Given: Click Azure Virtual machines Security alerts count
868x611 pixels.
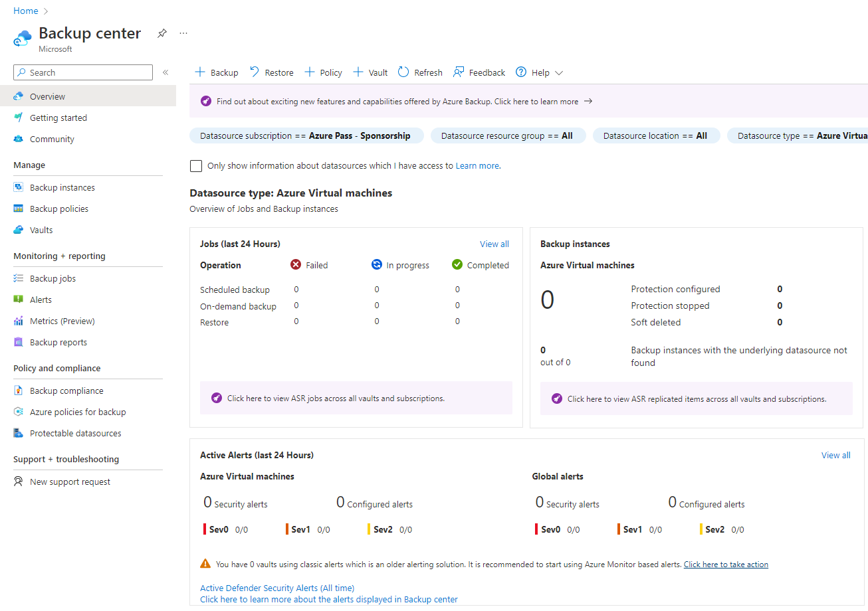Looking at the screenshot, I should [x=207, y=502].
